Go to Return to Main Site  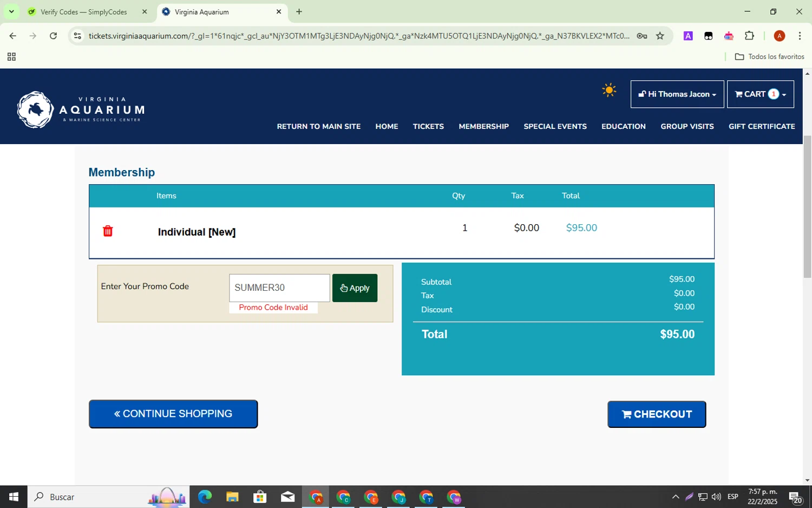click(318, 126)
